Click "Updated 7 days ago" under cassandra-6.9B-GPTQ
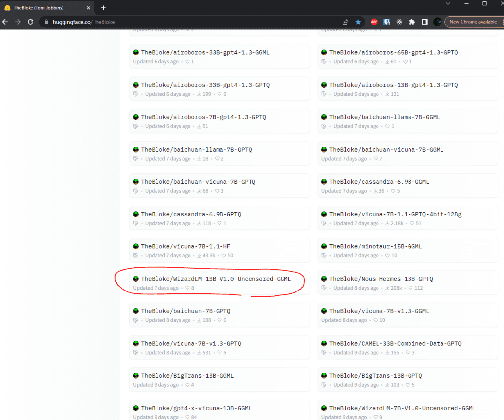504x420 pixels. coord(168,223)
